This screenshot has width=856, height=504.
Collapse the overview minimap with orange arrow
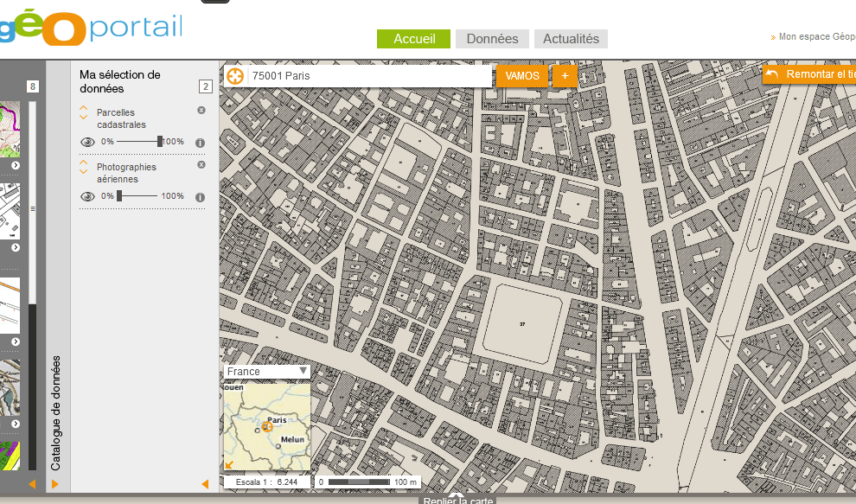click(x=229, y=465)
